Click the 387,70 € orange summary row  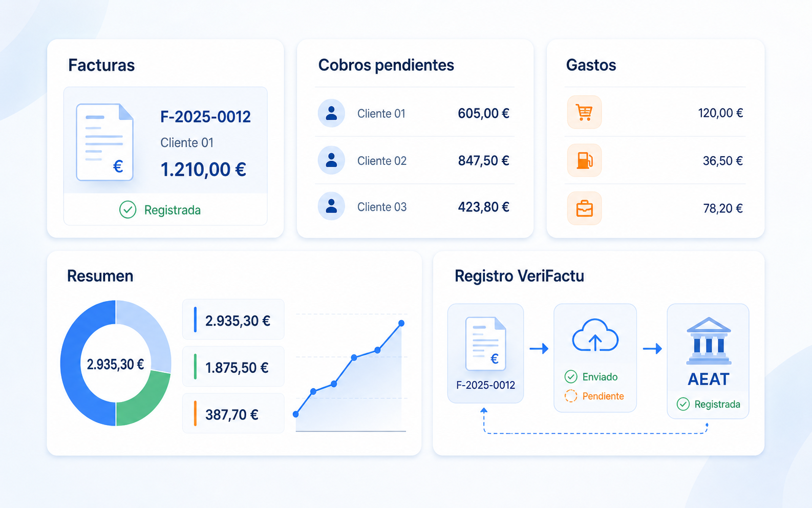tap(233, 413)
